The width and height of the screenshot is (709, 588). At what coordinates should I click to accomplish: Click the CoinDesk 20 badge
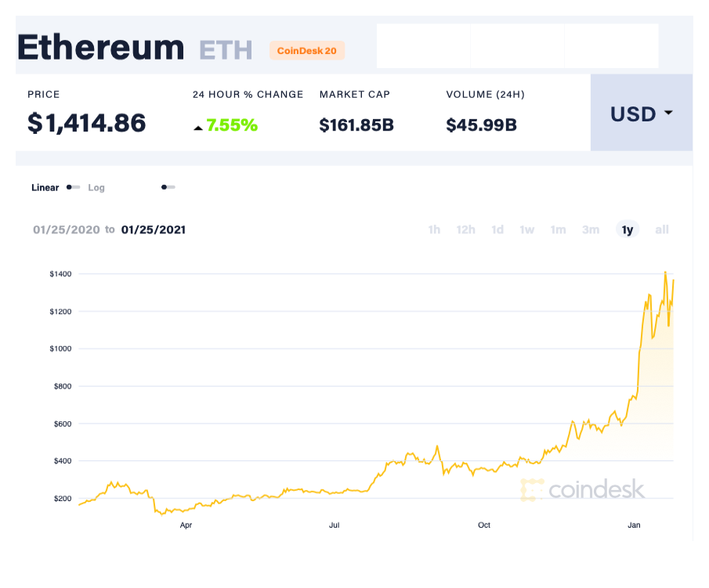(x=307, y=51)
